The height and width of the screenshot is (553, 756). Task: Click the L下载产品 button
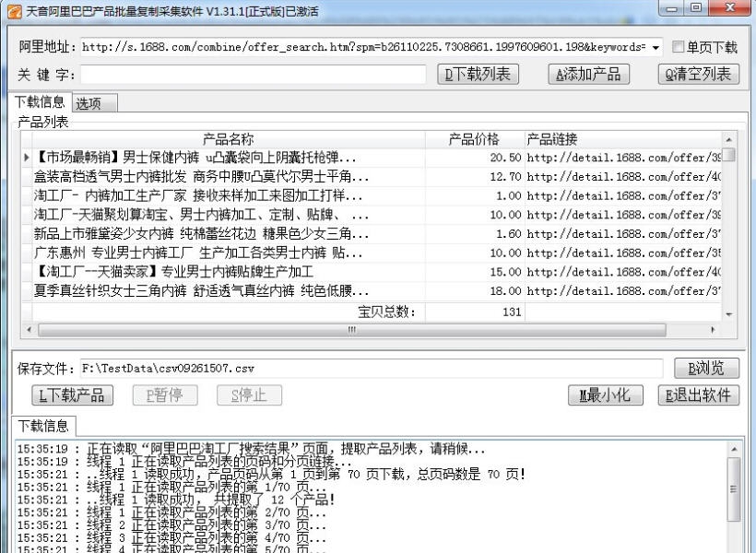tap(72, 395)
